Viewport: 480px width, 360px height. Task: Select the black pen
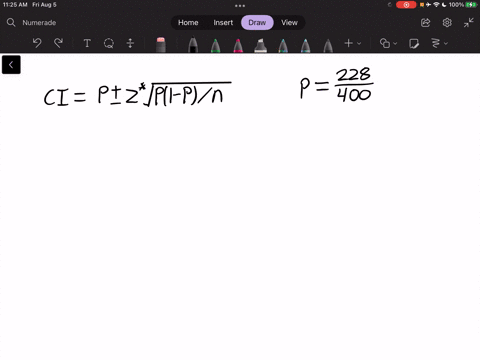click(193, 45)
